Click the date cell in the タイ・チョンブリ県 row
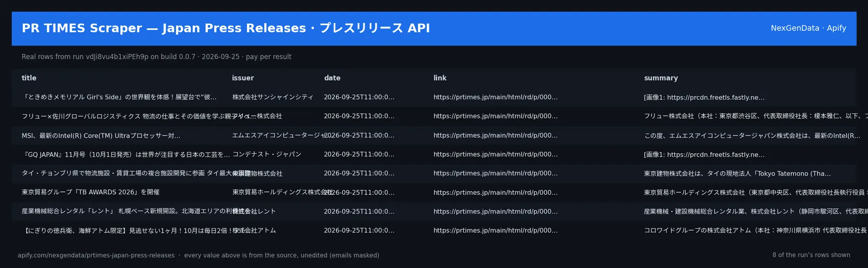 click(x=359, y=173)
